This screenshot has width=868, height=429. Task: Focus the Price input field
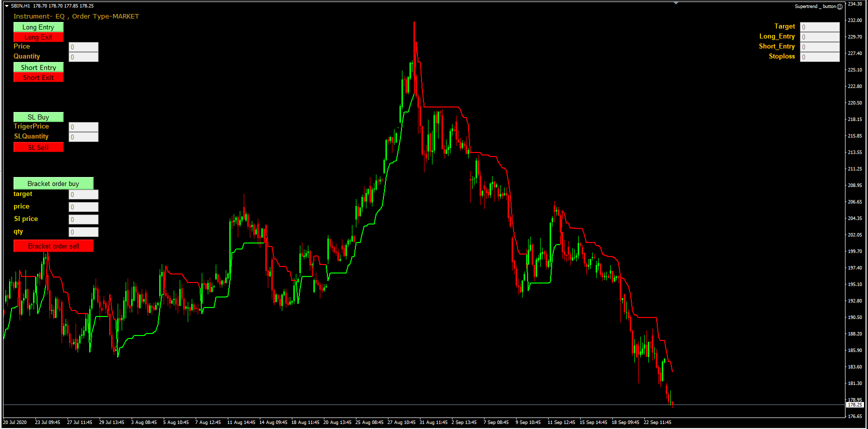click(84, 47)
